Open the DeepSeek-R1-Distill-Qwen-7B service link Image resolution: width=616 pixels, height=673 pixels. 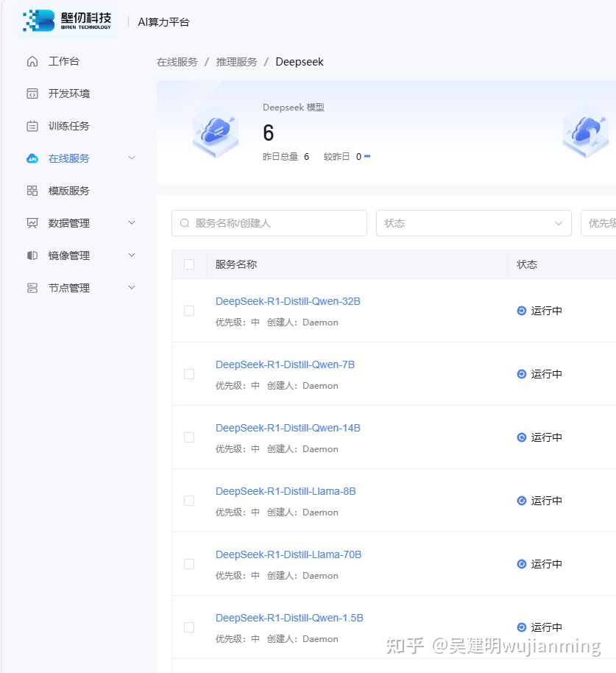coord(284,364)
